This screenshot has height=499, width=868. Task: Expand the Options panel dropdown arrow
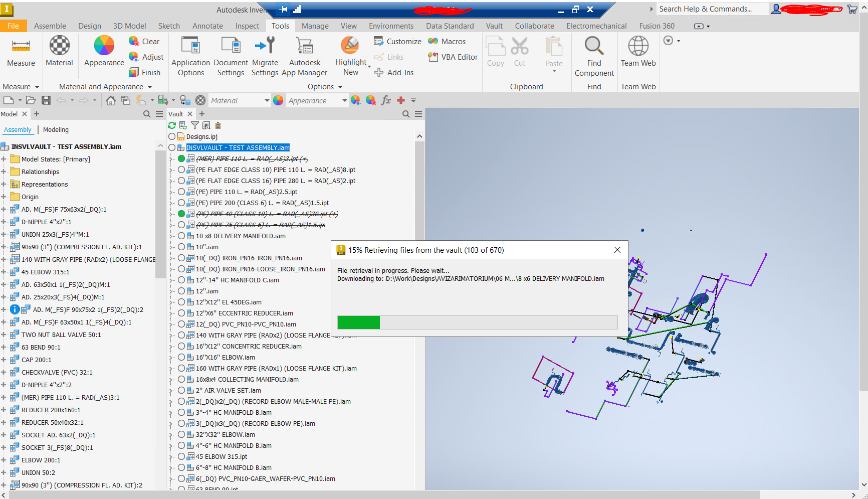[341, 87]
